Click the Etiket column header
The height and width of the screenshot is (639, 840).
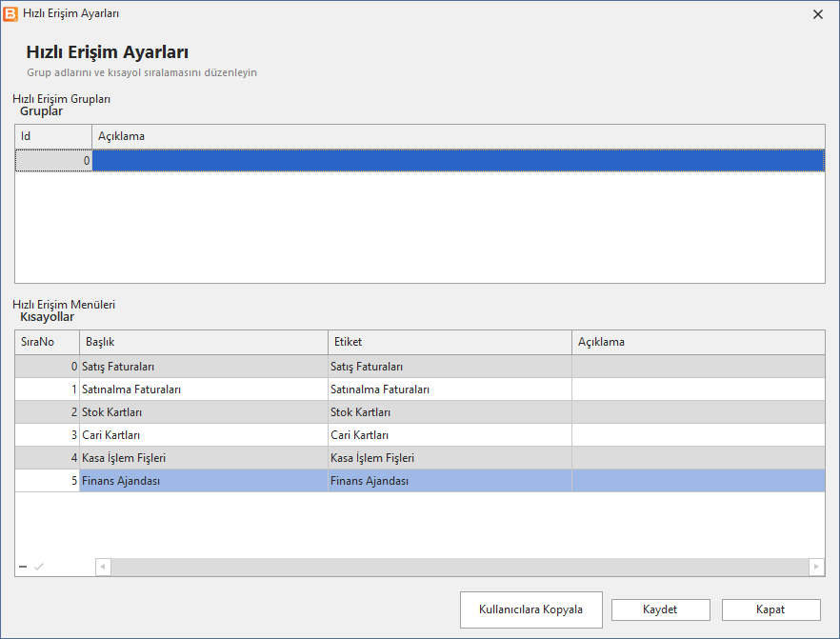pyautogui.click(x=450, y=342)
